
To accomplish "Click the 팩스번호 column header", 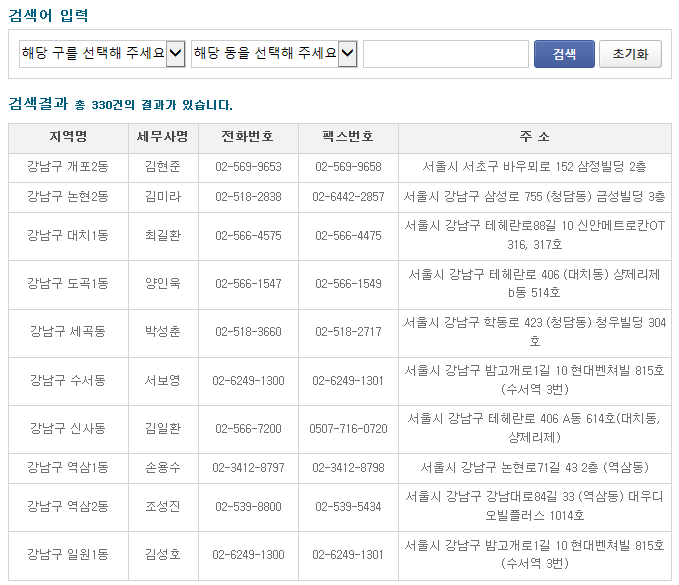I will pyautogui.click(x=348, y=137).
